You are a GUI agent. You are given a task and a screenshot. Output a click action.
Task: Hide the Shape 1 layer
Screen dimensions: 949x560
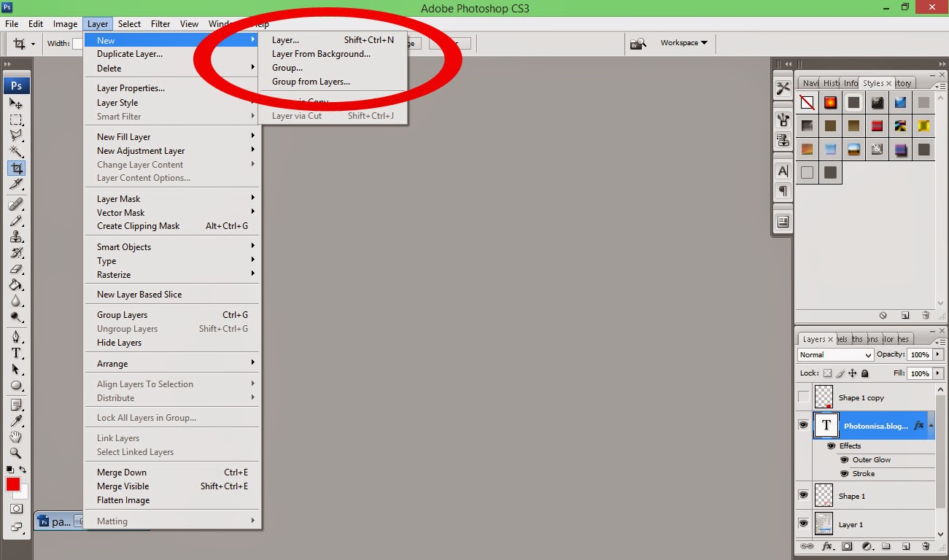click(x=803, y=495)
